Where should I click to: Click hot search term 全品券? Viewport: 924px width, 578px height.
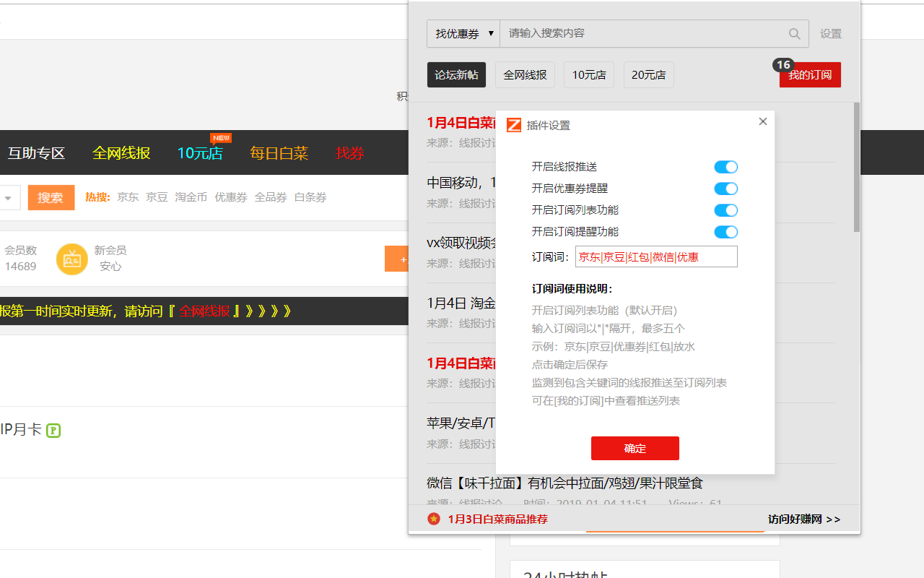click(x=271, y=197)
